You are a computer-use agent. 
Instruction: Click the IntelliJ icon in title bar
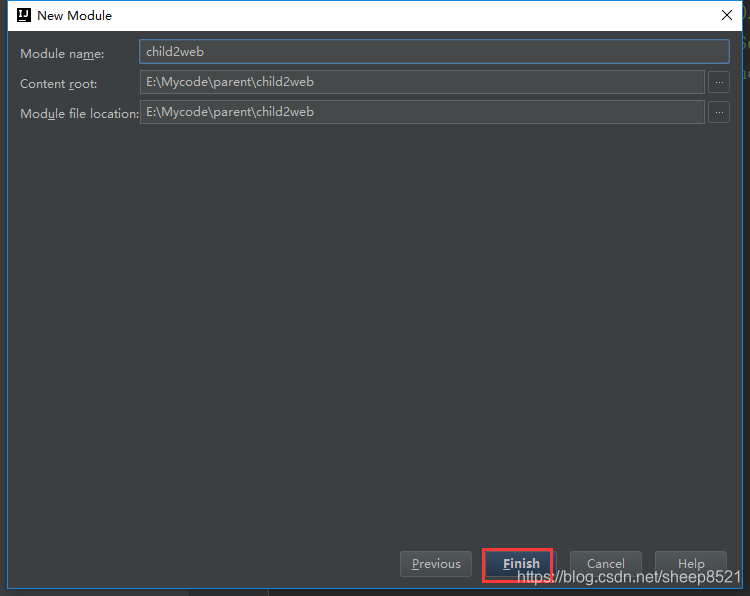pyautogui.click(x=24, y=15)
